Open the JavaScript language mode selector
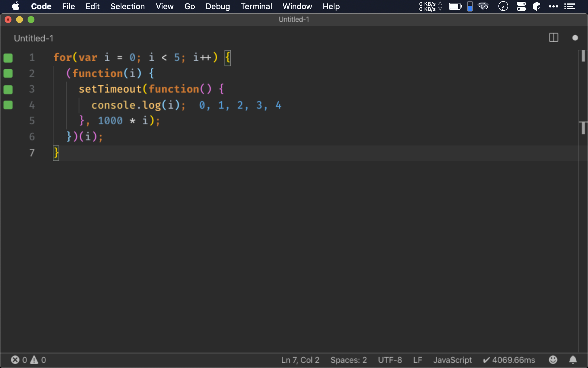The height and width of the screenshot is (368, 588). [452, 360]
